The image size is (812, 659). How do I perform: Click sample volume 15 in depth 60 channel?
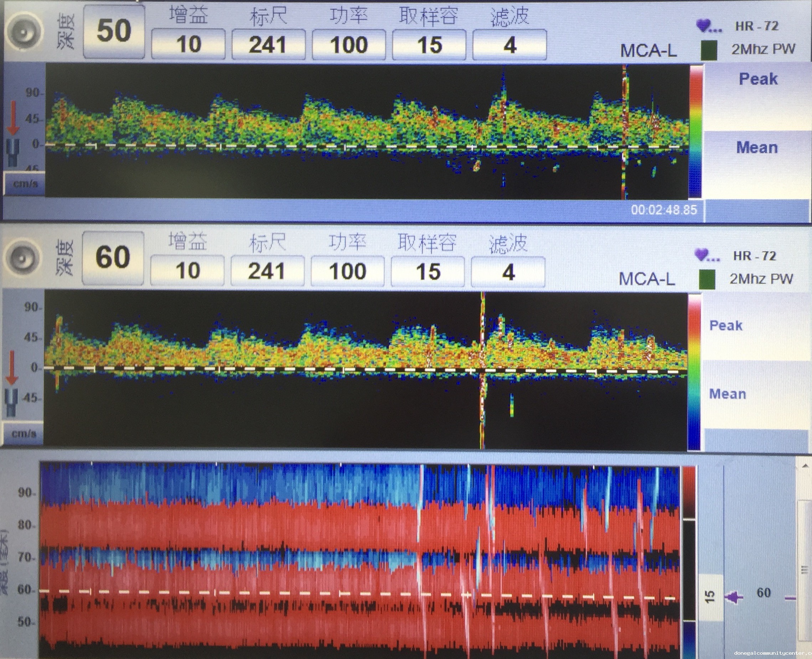428,272
